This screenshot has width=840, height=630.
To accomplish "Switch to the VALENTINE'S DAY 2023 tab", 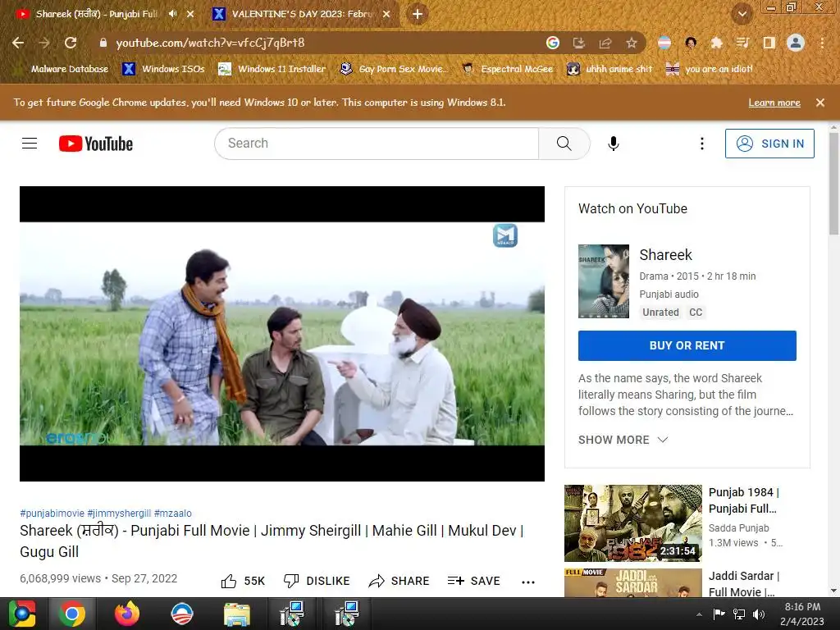I will point(302,14).
